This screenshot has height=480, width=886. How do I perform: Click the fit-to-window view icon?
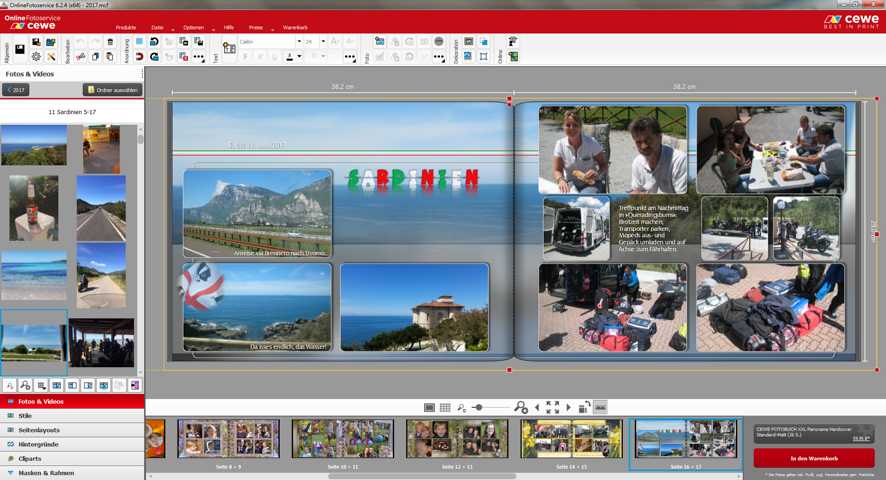coord(552,407)
